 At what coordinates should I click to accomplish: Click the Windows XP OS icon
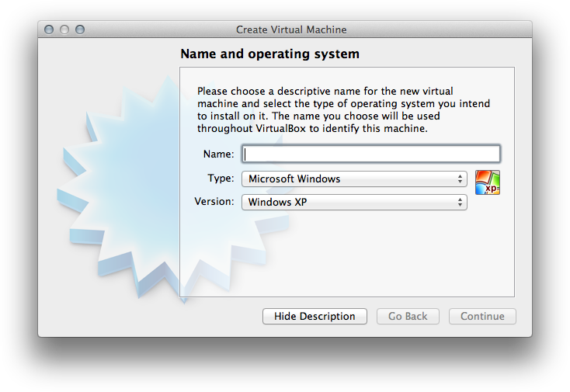(x=488, y=182)
